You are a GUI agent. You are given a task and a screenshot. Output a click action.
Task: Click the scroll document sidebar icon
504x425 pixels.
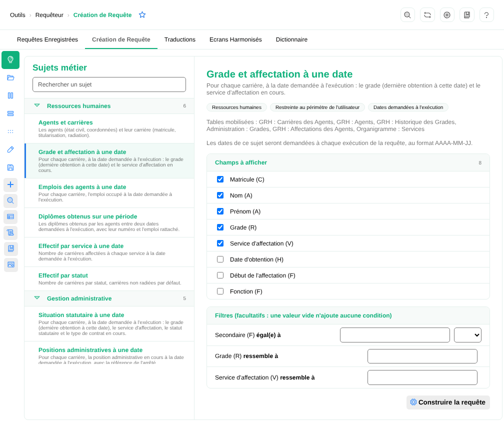tap(10, 232)
